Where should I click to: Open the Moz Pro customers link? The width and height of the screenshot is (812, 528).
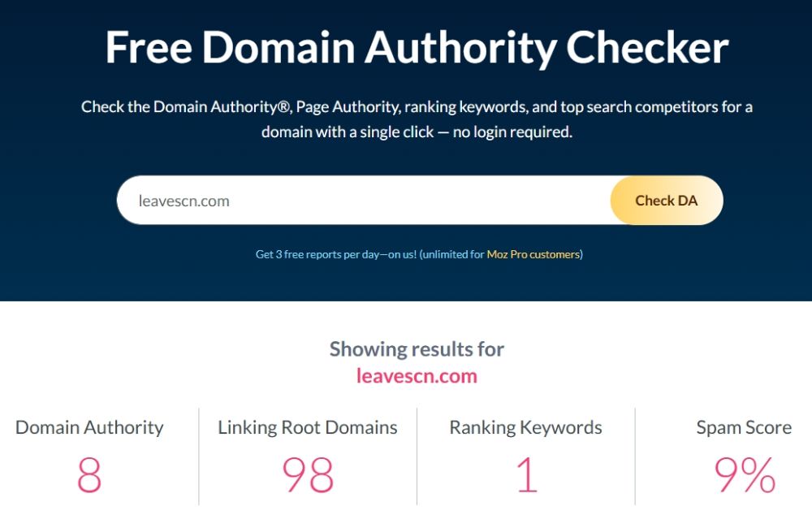coord(533,254)
